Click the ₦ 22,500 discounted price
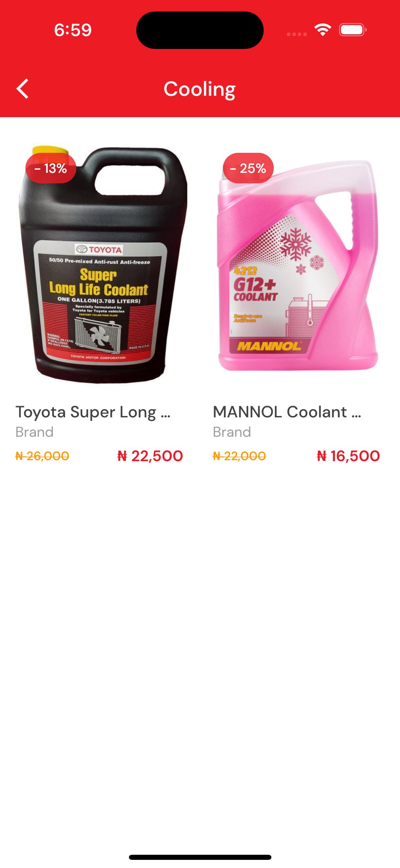The image size is (400, 868). point(150,456)
